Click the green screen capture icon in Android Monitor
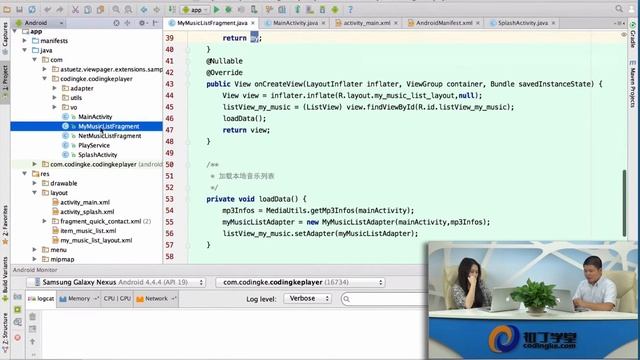The height and width of the screenshot is (360, 640). tap(18, 310)
